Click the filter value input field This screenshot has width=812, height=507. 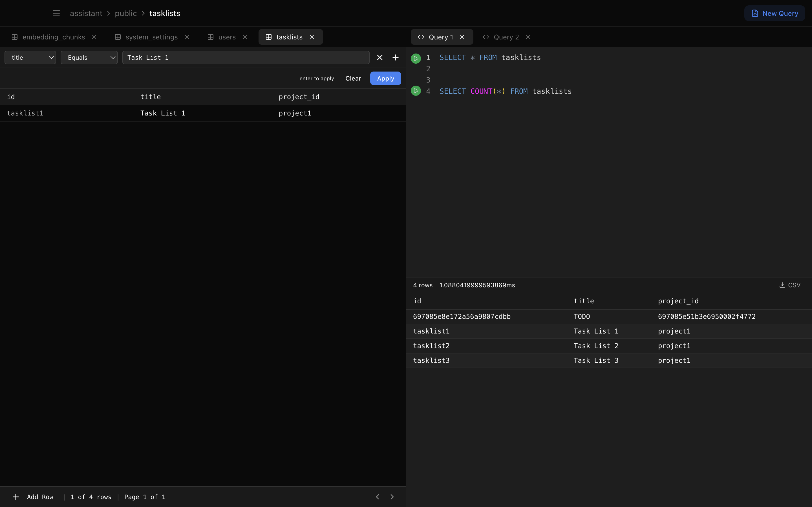click(x=246, y=58)
